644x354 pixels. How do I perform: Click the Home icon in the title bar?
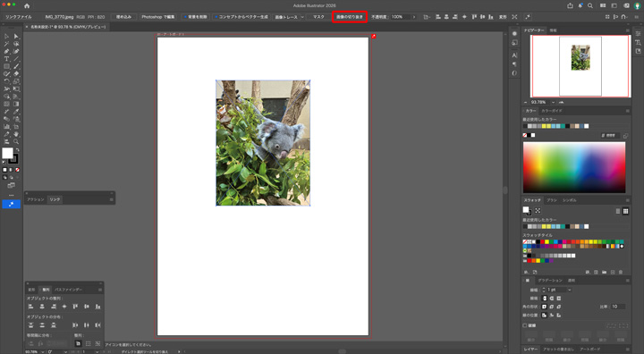27,5
